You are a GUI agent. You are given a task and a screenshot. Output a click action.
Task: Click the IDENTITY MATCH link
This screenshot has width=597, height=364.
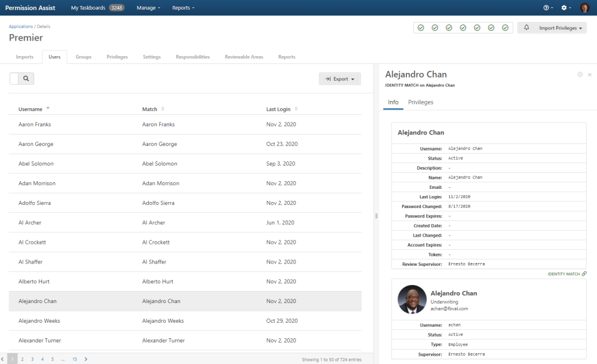click(567, 274)
